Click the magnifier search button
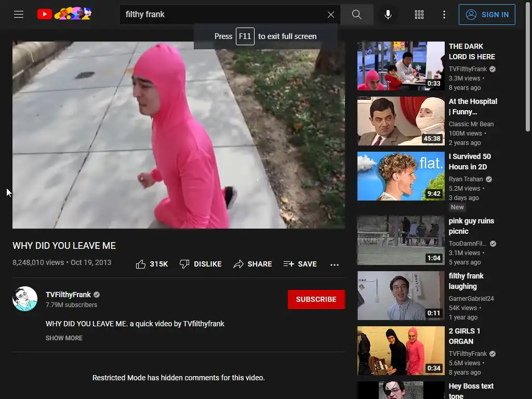This screenshot has width=532, height=399. click(x=356, y=14)
